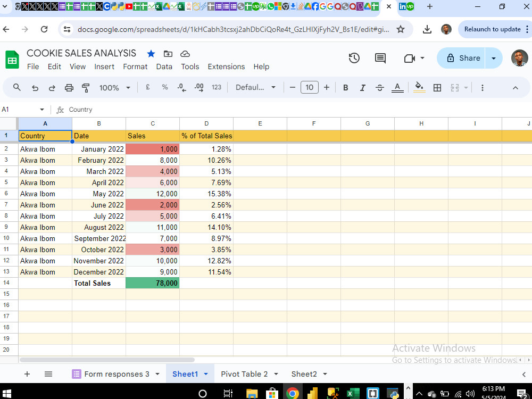This screenshot has width=532, height=399.
Task: Open Sheet2 tab dropdown arrow
Action: tap(325, 374)
